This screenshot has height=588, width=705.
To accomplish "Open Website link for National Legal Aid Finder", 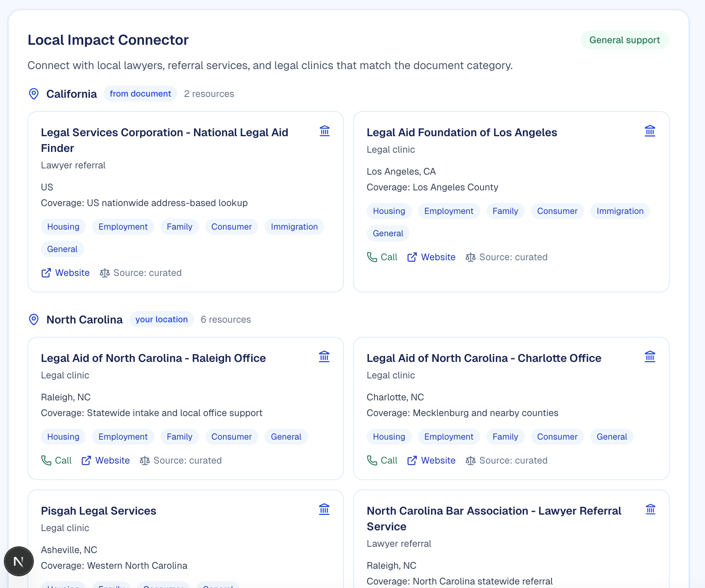I will point(66,273).
